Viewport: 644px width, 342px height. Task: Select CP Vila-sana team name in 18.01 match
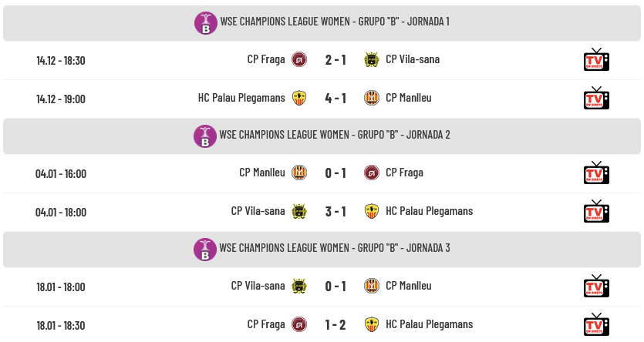(258, 286)
